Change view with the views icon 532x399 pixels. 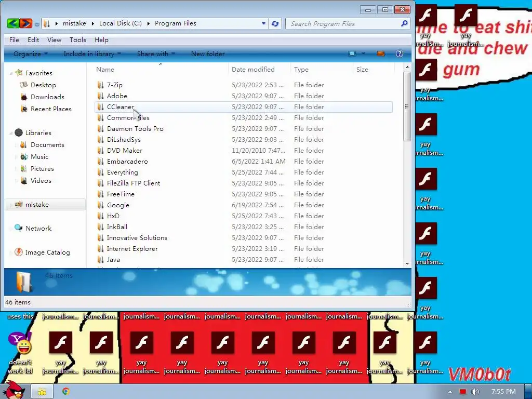coord(352,54)
